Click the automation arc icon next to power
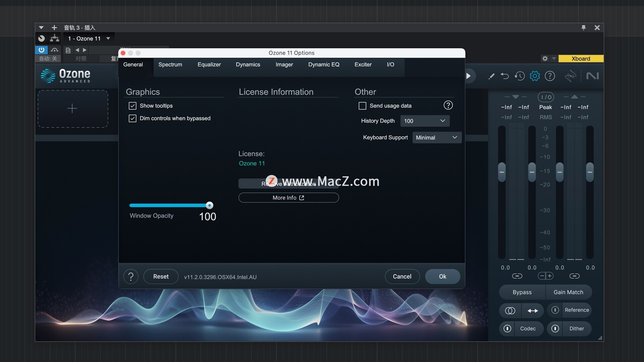Screen dimensions: 644x362 tap(54, 50)
